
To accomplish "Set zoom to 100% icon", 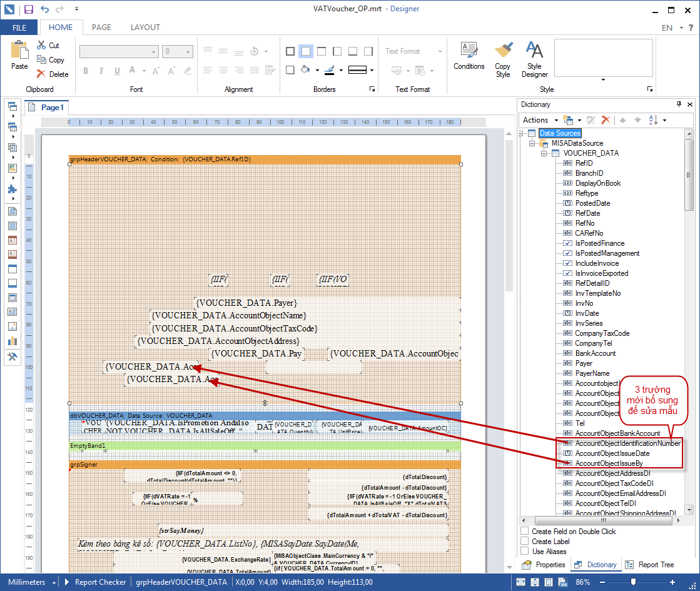I will (x=562, y=582).
